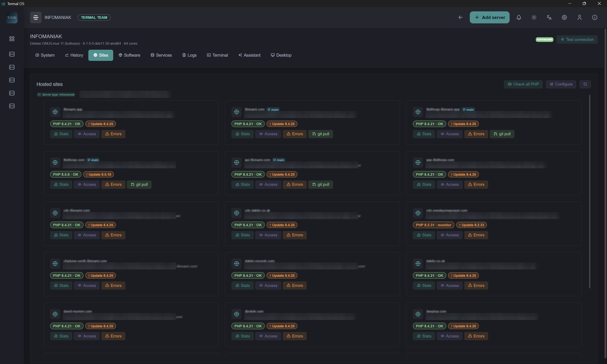The height and width of the screenshot is (364, 607).
Task: Click the globe icon on the PHP 8.2.31 card
Action: click(x=418, y=213)
